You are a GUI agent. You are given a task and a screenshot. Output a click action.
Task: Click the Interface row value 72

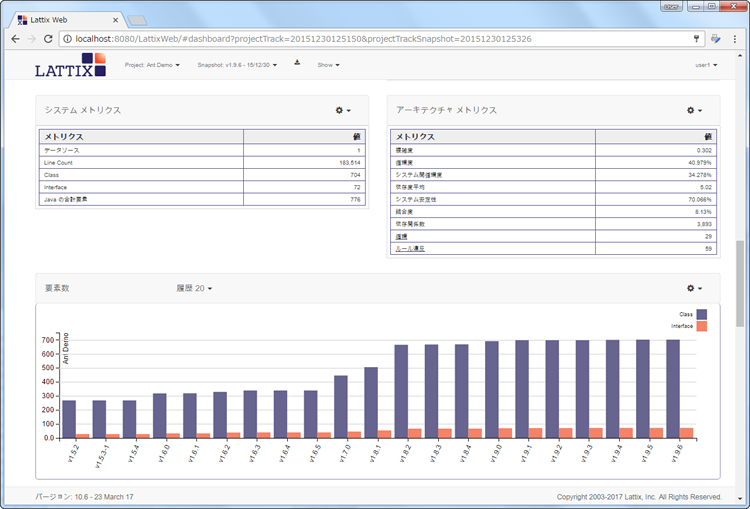[357, 188]
